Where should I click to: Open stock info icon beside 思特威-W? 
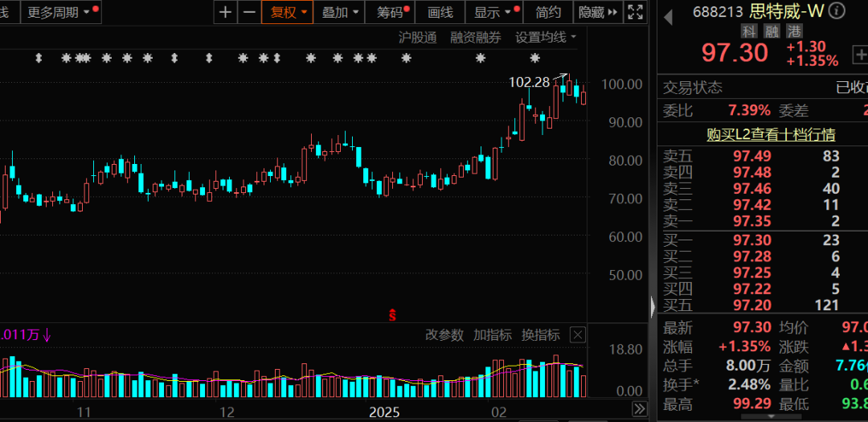[837, 10]
